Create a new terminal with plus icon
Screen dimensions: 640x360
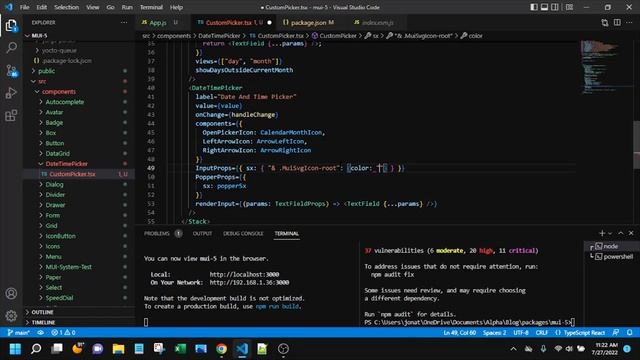point(602,233)
